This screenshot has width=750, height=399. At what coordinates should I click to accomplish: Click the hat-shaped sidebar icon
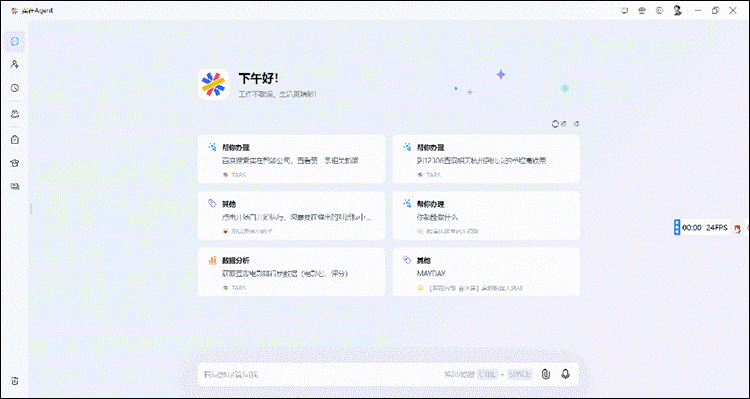coord(15,114)
